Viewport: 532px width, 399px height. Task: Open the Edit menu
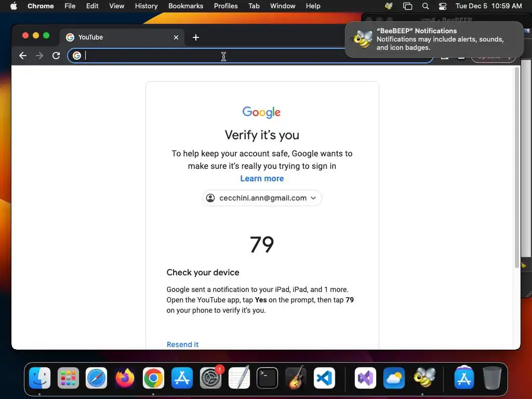click(x=92, y=6)
